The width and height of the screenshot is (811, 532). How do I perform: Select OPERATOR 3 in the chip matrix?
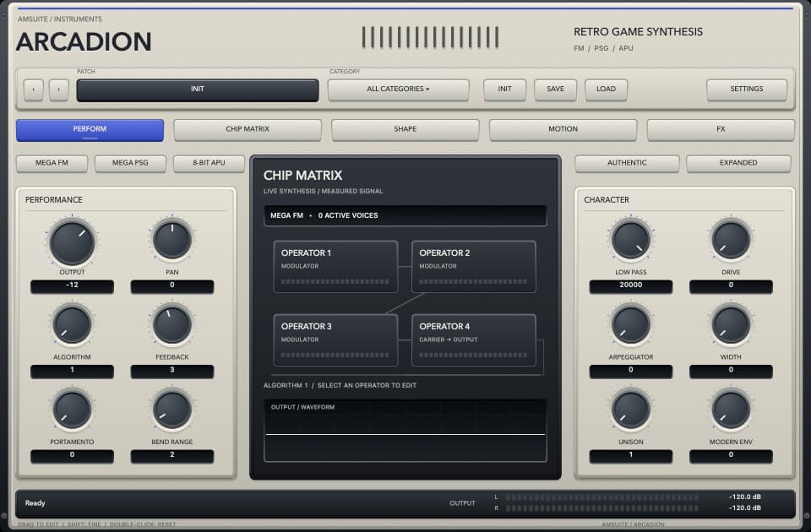coord(335,340)
